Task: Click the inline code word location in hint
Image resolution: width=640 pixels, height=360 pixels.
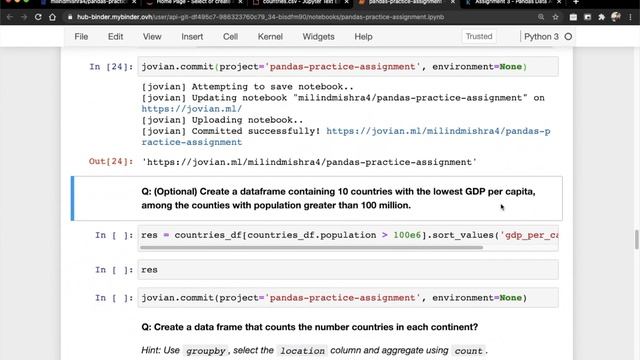Action: [x=302, y=351]
